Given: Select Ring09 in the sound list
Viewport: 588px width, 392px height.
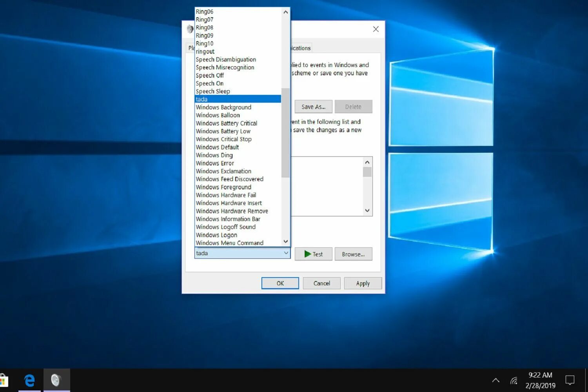Looking at the screenshot, I should pos(238,36).
